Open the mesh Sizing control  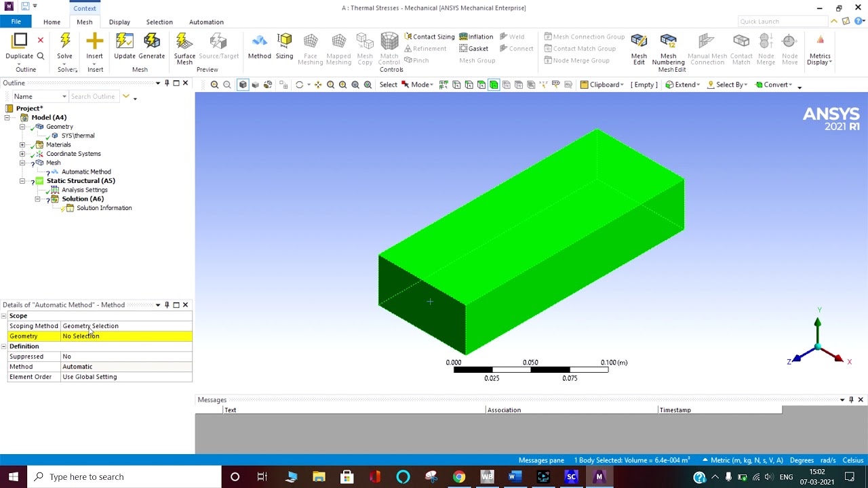coord(284,47)
